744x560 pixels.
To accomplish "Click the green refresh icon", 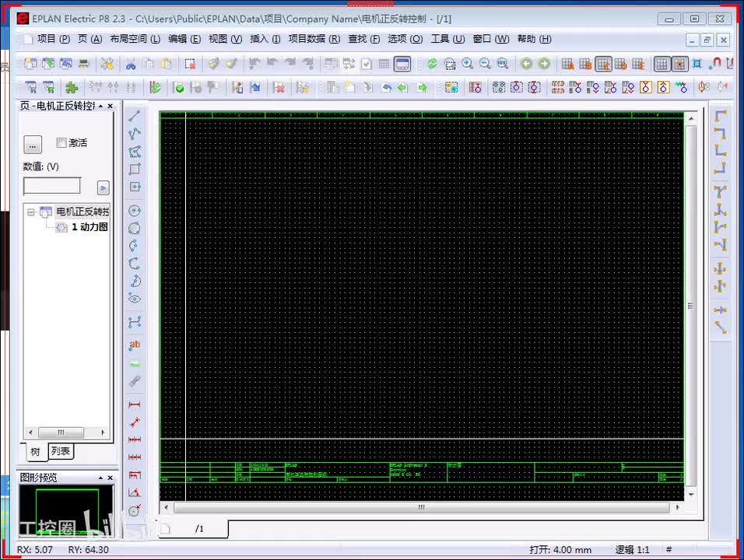I will point(432,64).
